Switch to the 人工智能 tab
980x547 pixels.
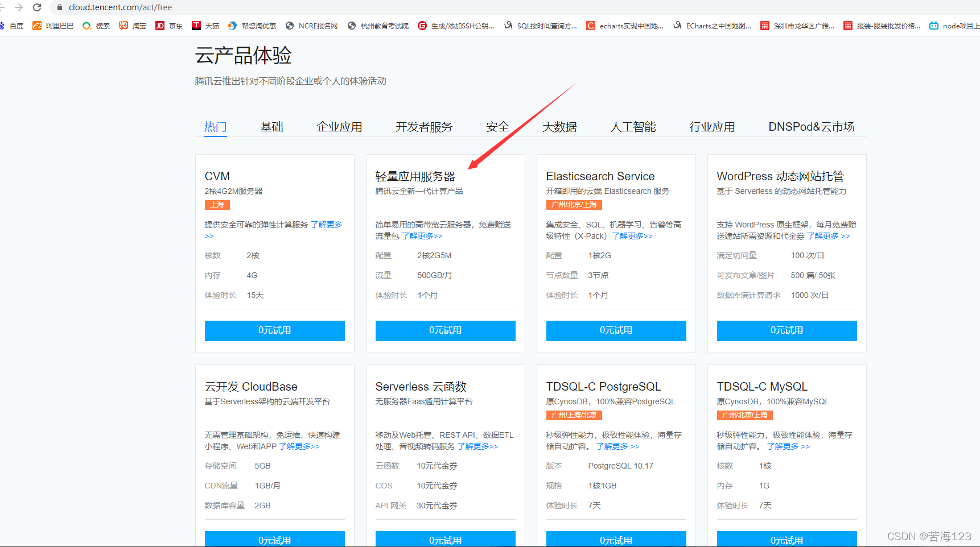click(633, 127)
